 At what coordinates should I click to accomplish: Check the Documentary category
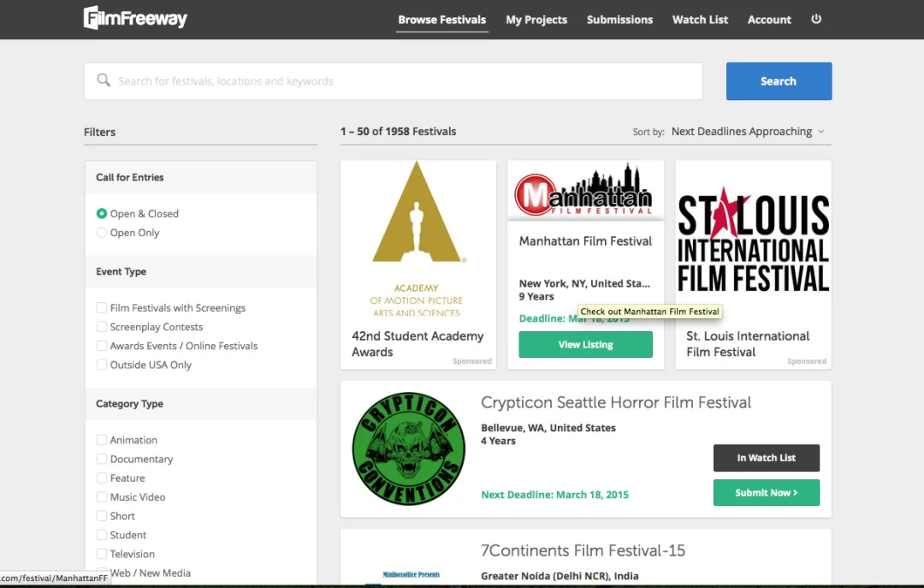(x=101, y=459)
